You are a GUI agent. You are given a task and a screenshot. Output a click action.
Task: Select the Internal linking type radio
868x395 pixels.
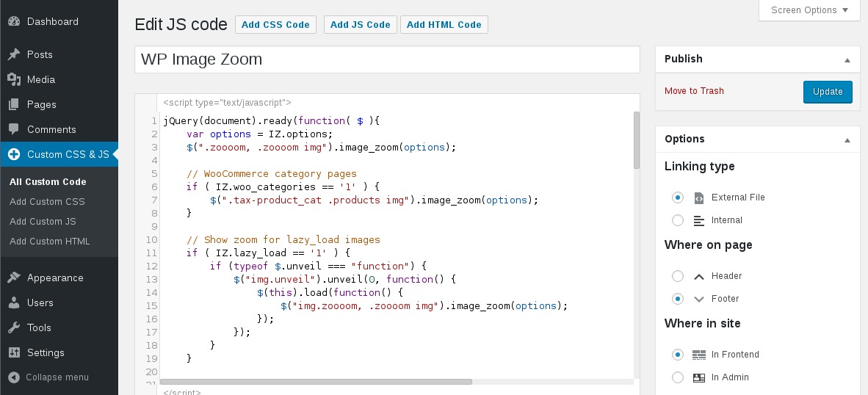(678, 220)
